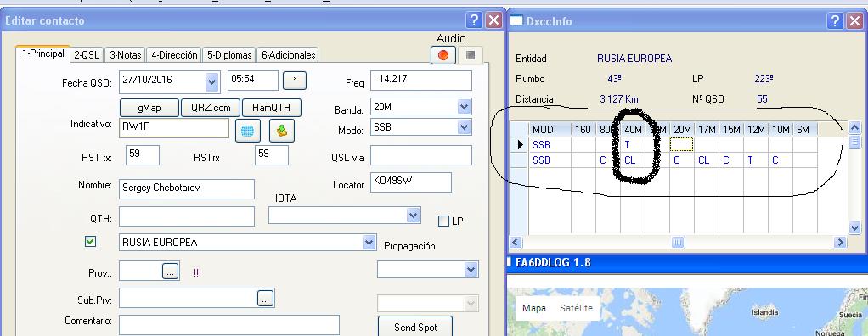Click the MOD column header in DxccInfo

point(550,129)
